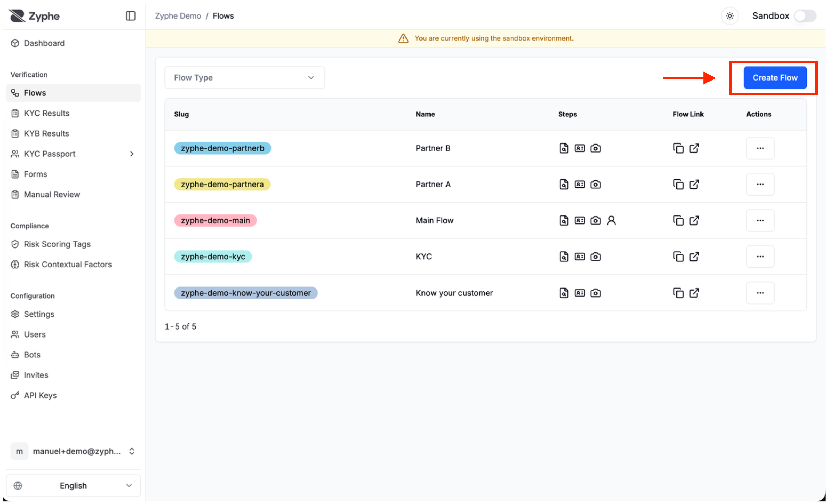The width and height of the screenshot is (828, 504).
Task: Open Know your customer flow link externally
Action: [694, 293]
